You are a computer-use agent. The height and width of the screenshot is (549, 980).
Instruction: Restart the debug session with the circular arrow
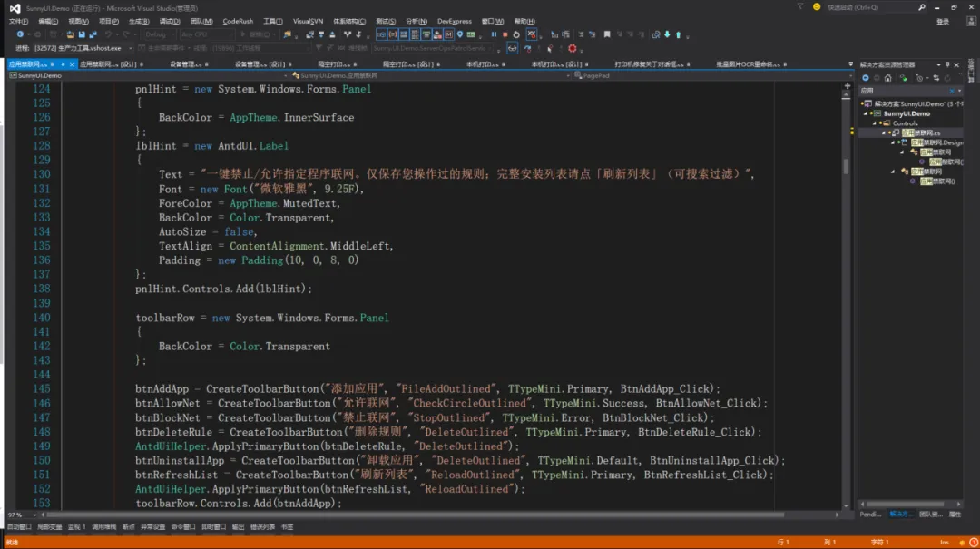[516, 35]
